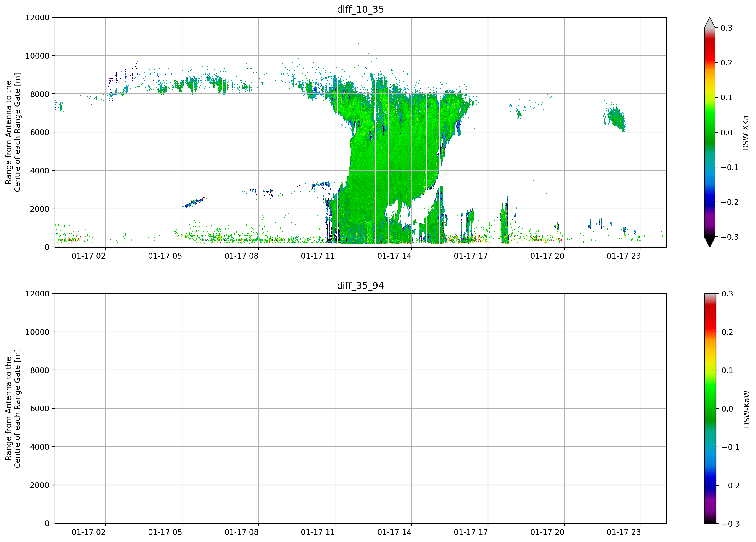Click the −0.1 tick on DSW-KaW colorbar

tap(731, 447)
